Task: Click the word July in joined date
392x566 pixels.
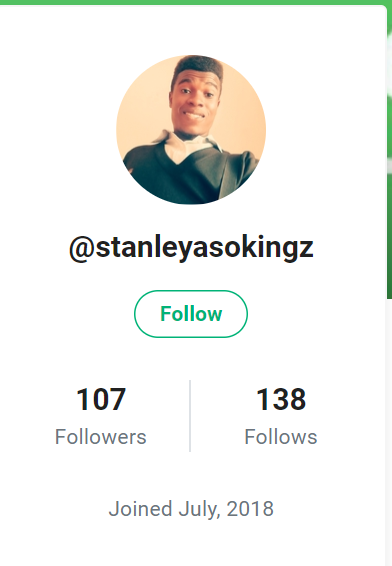Action: pos(199,509)
